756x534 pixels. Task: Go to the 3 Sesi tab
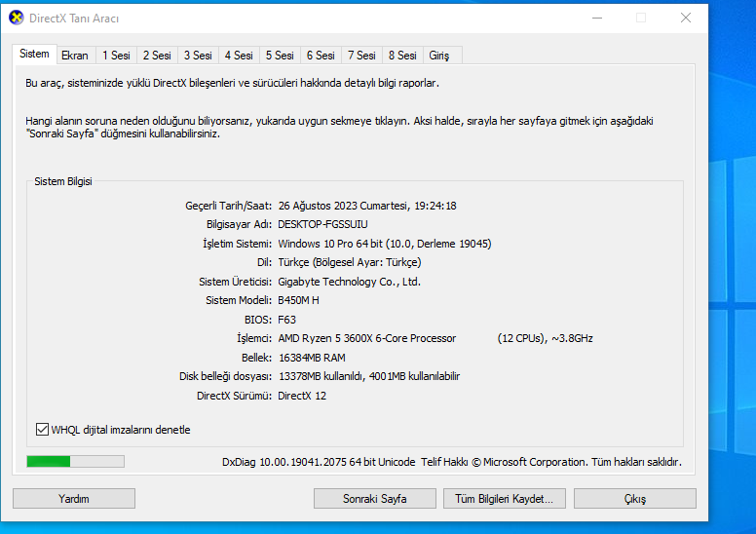[198, 56]
